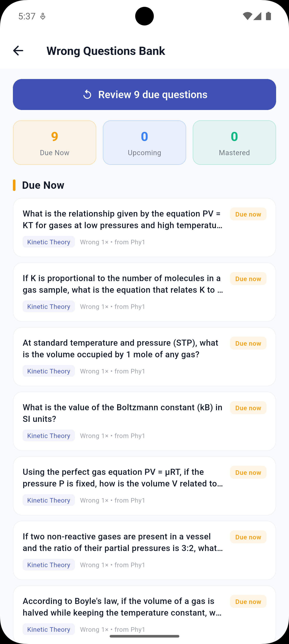Tap the Kinetic Theory tag on the perfect gas equation question
Viewport: 289px width, 644px height.
(x=48, y=500)
